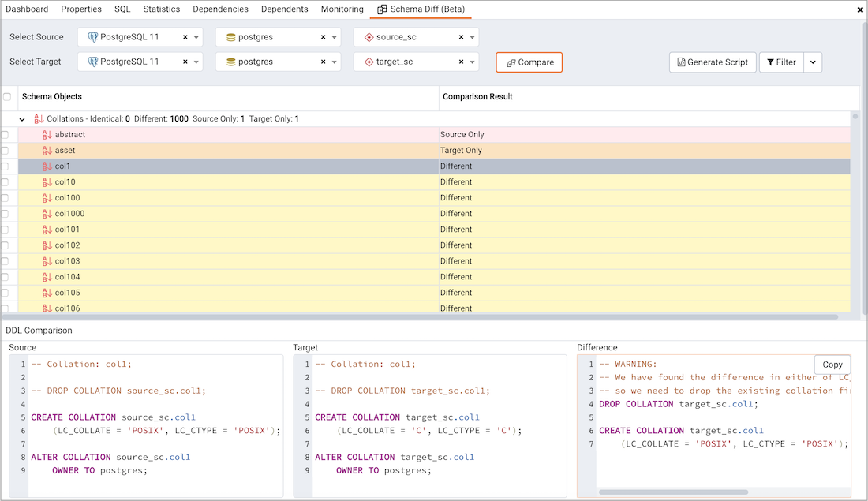
Task: Check the checkbox for asset row
Action: pos(5,151)
